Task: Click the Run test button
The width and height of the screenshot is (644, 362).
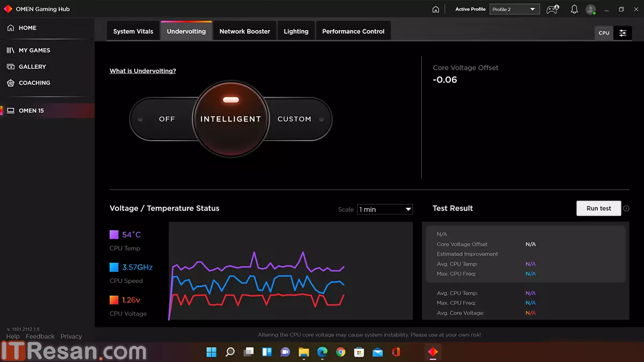Action: point(598,208)
